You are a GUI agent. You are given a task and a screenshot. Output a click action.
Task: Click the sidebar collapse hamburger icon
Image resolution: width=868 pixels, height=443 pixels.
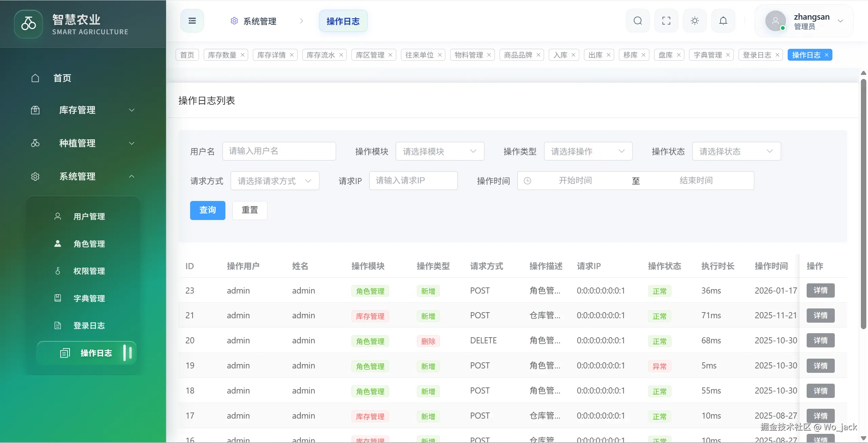coord(192,21)
